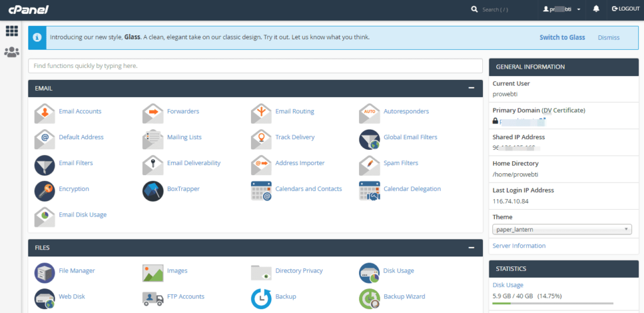Click the Mailing Lists icon
Screen dimensions: 644x313
[x=153, y=139]
